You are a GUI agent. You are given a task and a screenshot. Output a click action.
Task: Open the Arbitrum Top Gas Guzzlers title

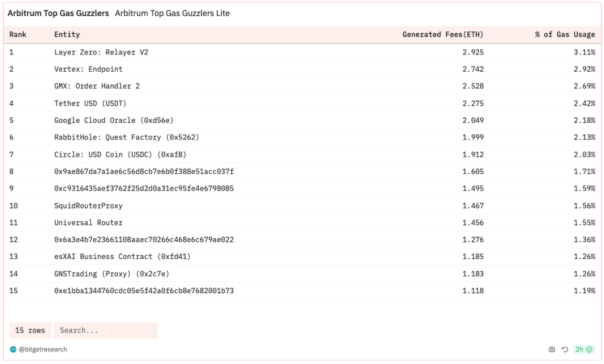(58, 13)
